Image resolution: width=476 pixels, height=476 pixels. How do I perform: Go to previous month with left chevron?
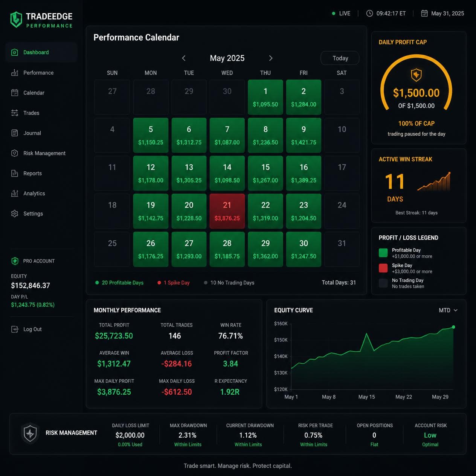click(x=184, y=58)
